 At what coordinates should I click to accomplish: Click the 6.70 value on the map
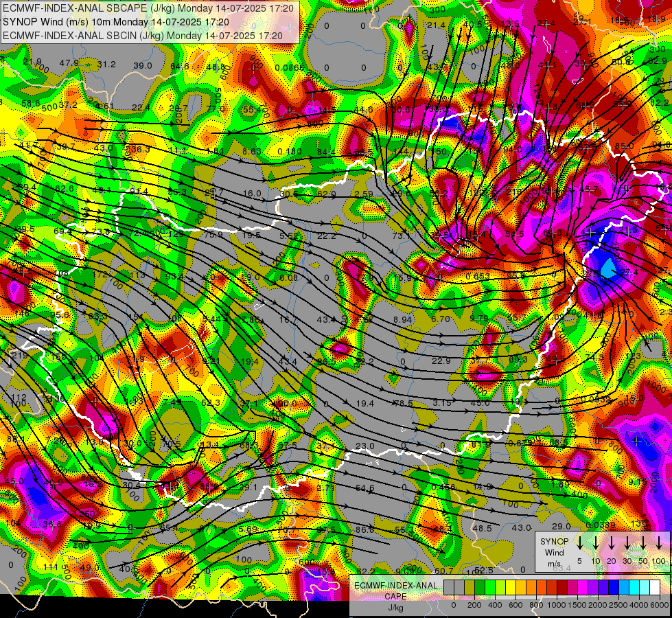[x=441, y=319]
